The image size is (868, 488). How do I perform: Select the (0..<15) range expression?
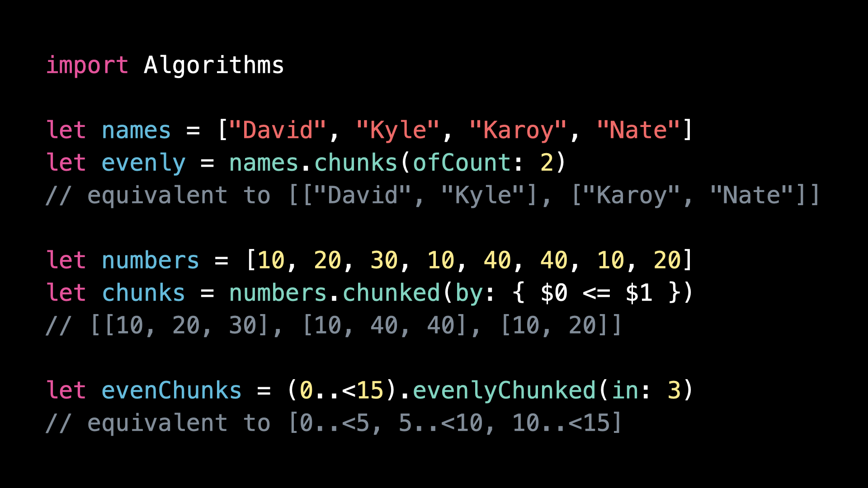344,390
